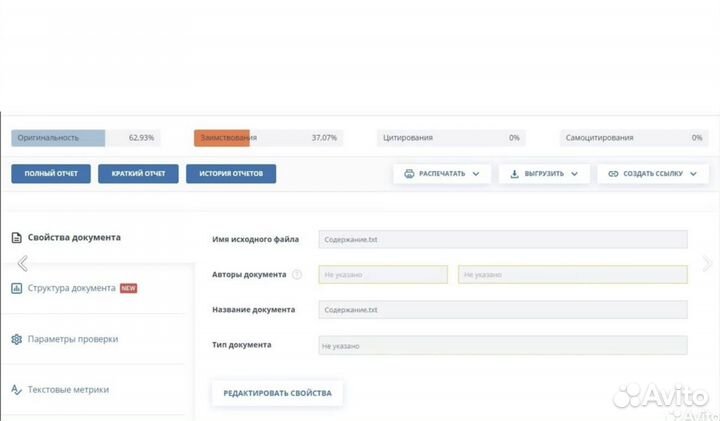
Task: Click the Название документа label
Action: coord(253,310)
